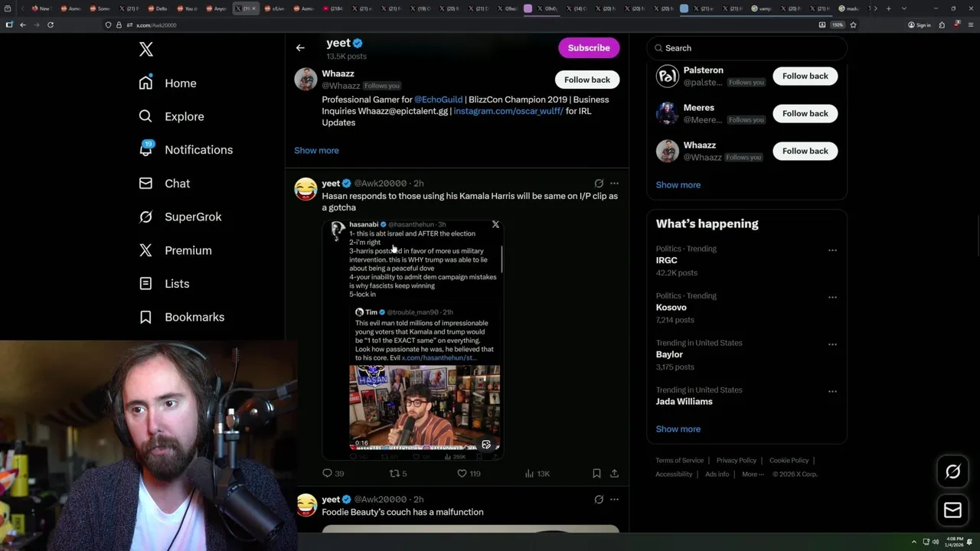Bookmark the Hasan responds tweet

pos(596,474)
